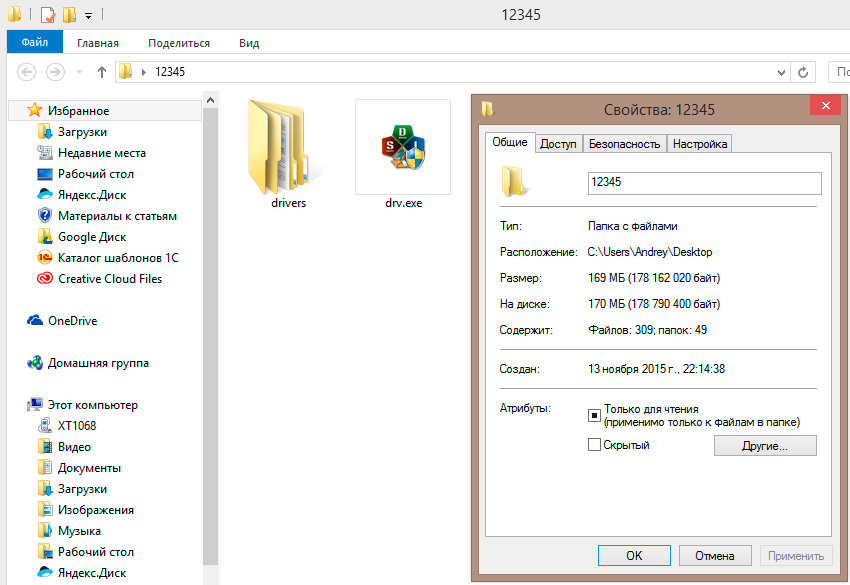Viewport: 850px width, 585px height.
Task: Click the 170 МБ on-disk size value
Action: point(654,304)
